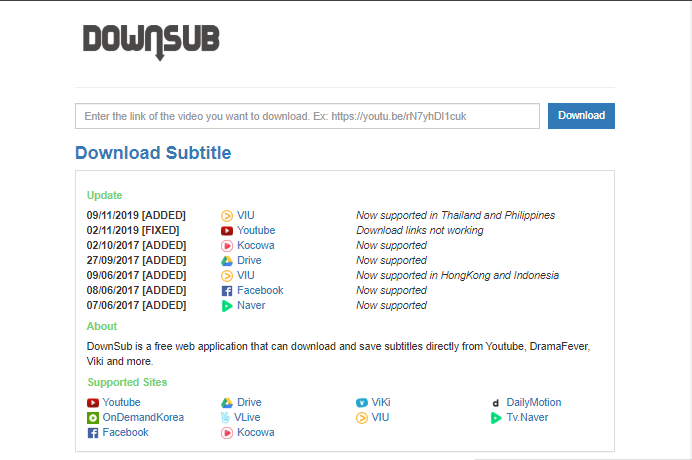Click Youtube icon under Supported Sites
Viewport: 692px width, 460px height.
[93, 403]
